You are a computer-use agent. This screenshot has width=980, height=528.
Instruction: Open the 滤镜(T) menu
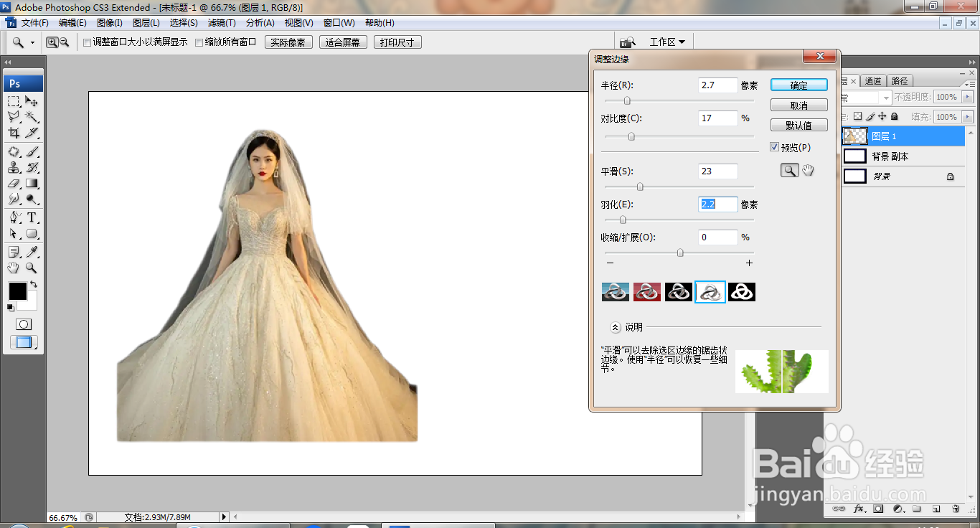[222, 23]
